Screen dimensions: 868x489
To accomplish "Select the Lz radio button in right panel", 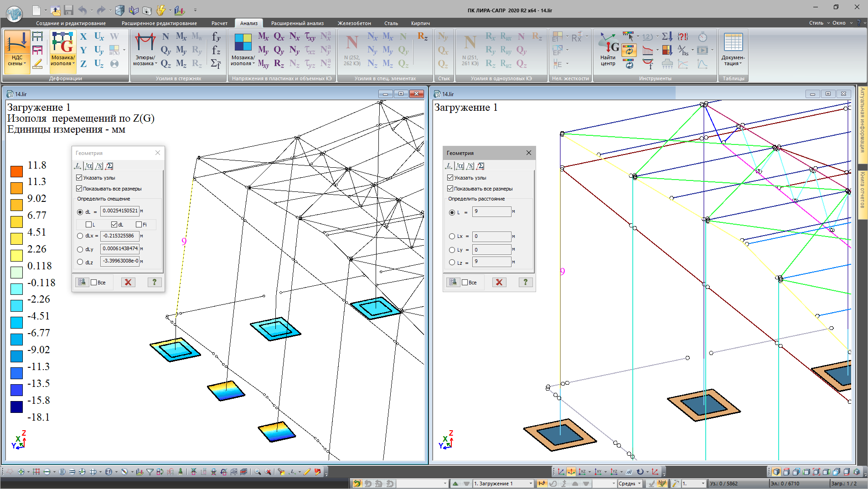I will coord(452,263).
